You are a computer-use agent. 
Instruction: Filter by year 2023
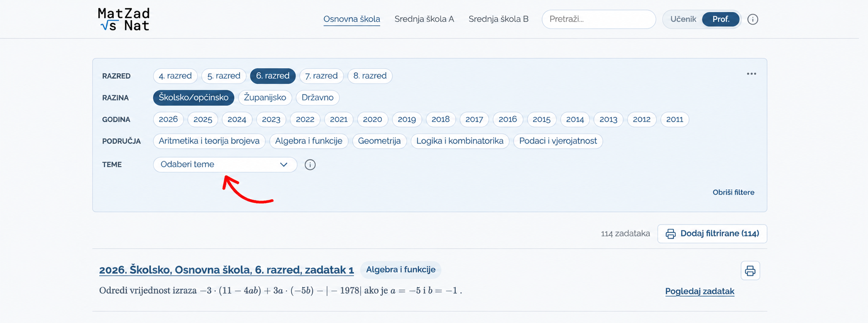pos(271,119)
